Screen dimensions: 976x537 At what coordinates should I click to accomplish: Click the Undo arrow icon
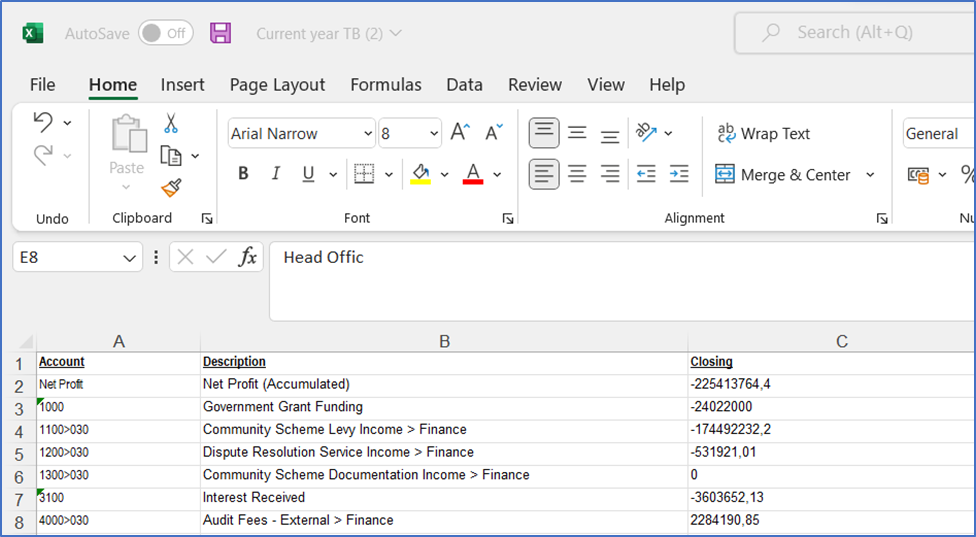[43, 122]
